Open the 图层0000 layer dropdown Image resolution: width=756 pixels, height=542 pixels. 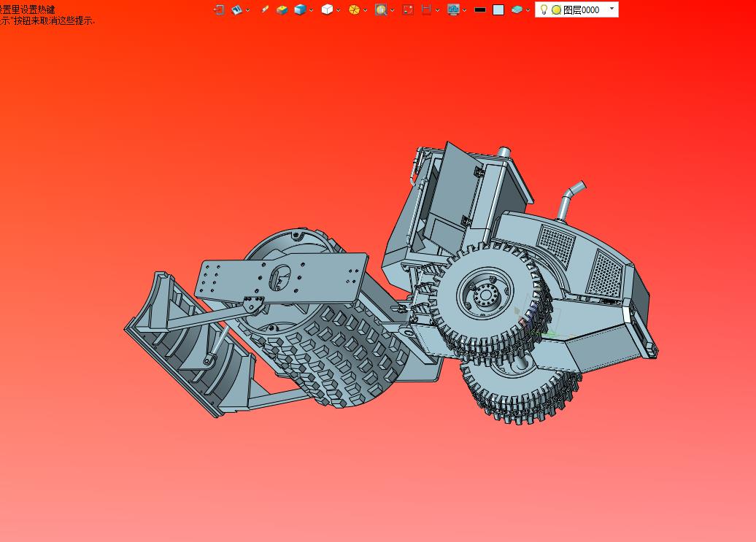click(x=612, y=9)
